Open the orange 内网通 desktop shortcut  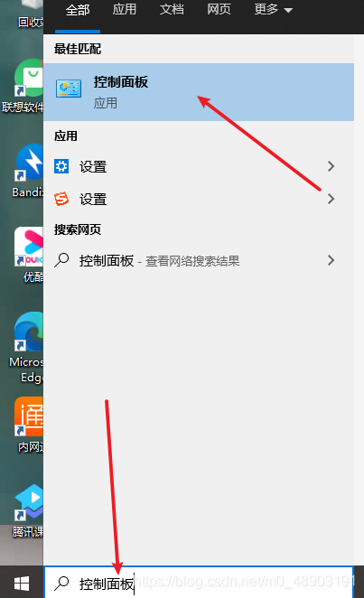[29, 425]
